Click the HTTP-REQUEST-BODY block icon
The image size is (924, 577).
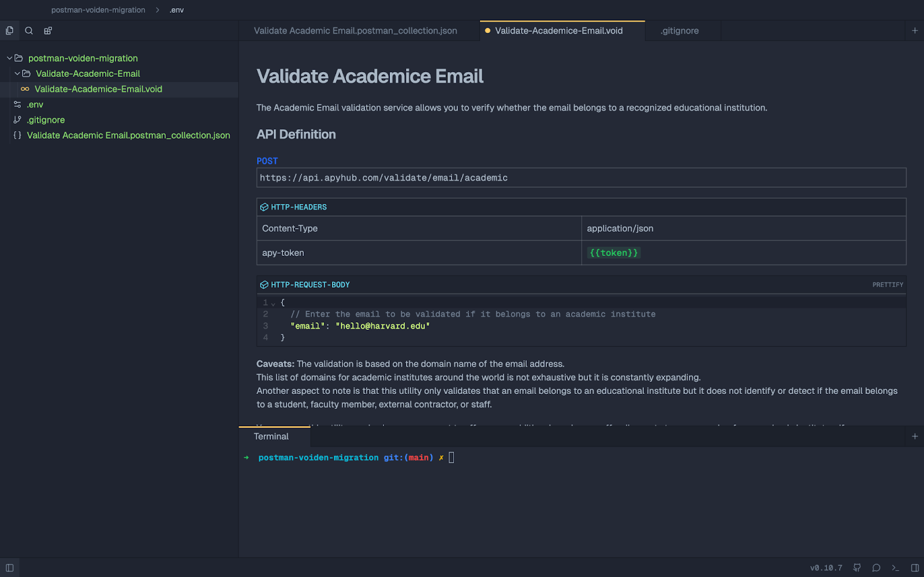pos(264,284)
